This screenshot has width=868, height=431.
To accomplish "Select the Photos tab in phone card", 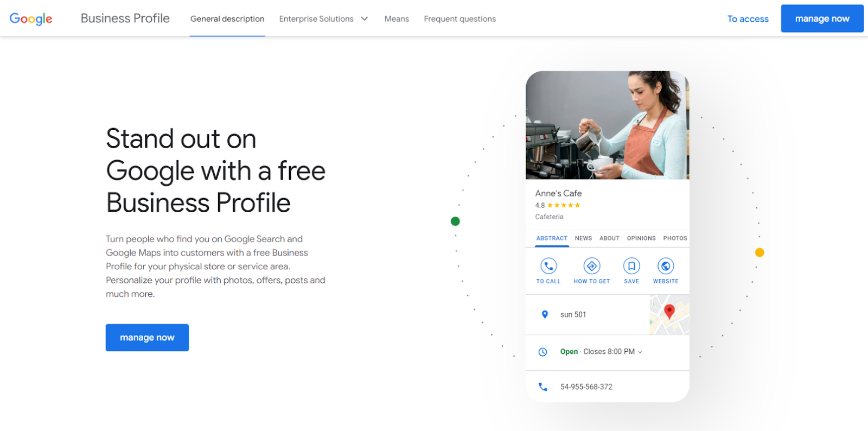I will (x=675, y=238).
